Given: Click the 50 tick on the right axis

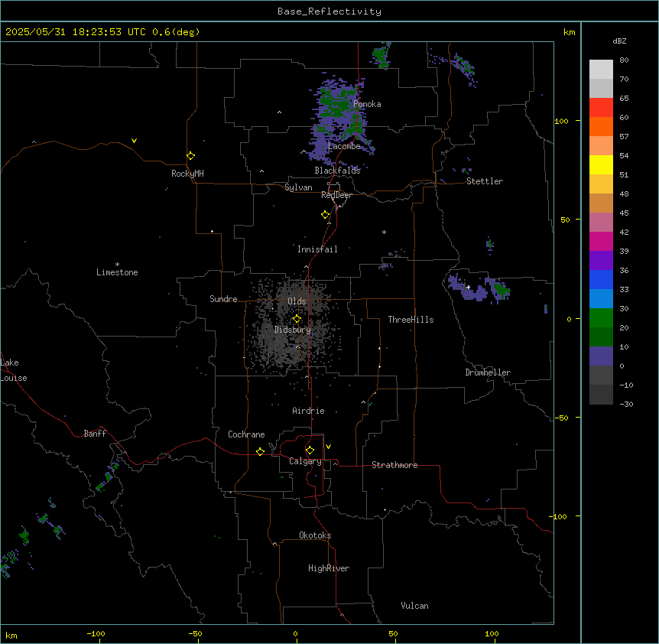Looking at the screenshot, I should point(565,220).
